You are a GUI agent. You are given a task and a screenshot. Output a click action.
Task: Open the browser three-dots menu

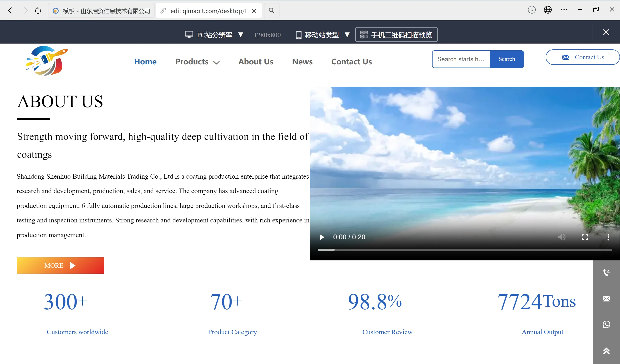click(564, 10)
